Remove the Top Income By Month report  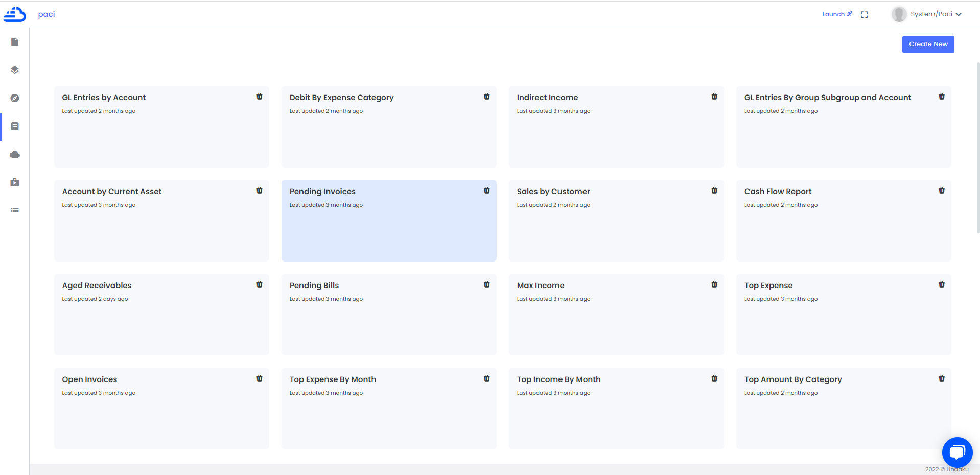(x=714, y=378)
